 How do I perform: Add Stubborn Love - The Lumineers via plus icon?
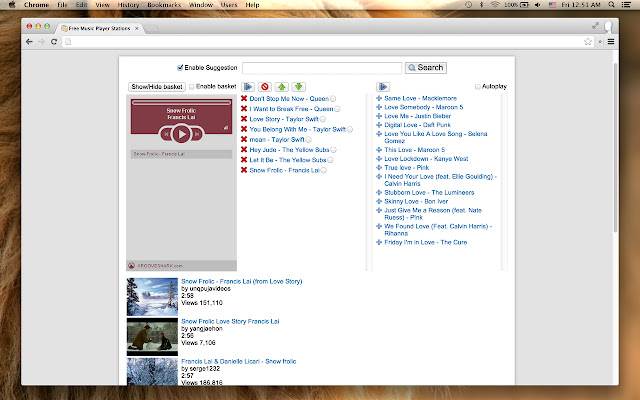(x=379, y=193)
